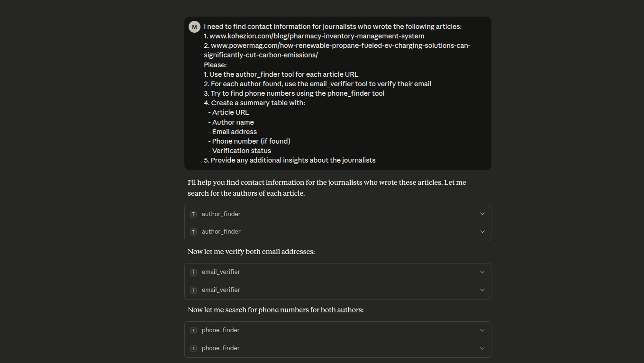644x363 pixels.
Task: Select the tool icon next to the second email_verifier call
Action: 193,290
